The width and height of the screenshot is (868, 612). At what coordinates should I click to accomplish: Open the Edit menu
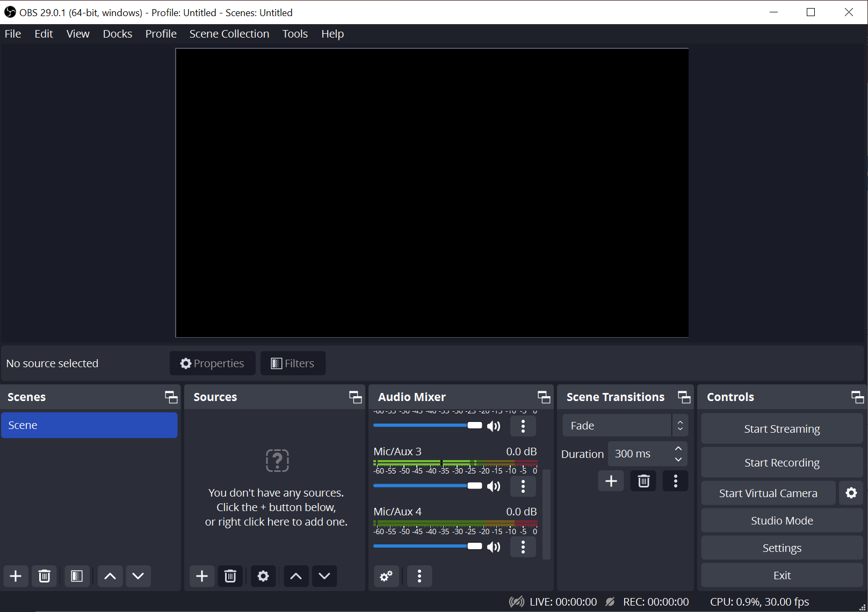pyautogui.click(x=44, y=34)
